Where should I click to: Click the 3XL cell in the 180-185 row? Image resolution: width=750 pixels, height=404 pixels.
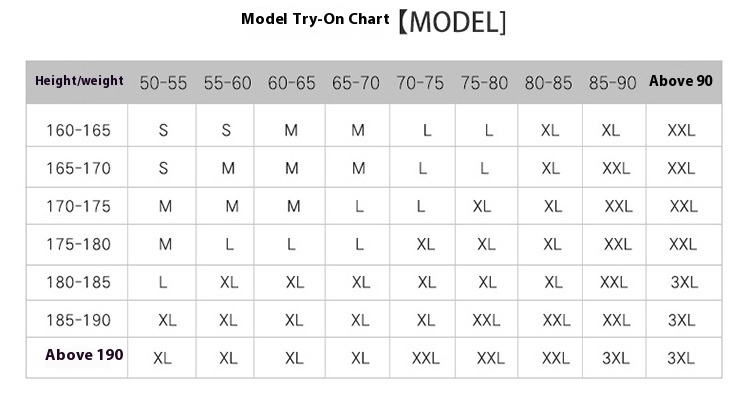click(684, 282)
